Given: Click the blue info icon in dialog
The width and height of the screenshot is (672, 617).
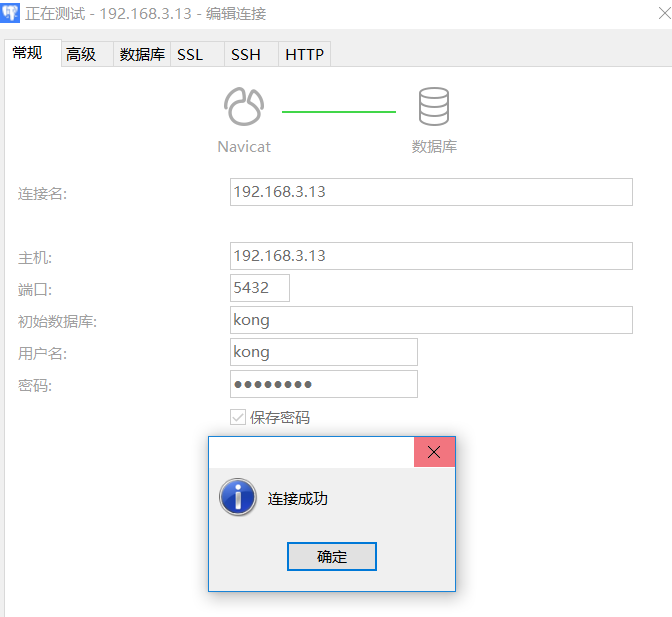Looking at the screenshot, I should click(238, 497).
